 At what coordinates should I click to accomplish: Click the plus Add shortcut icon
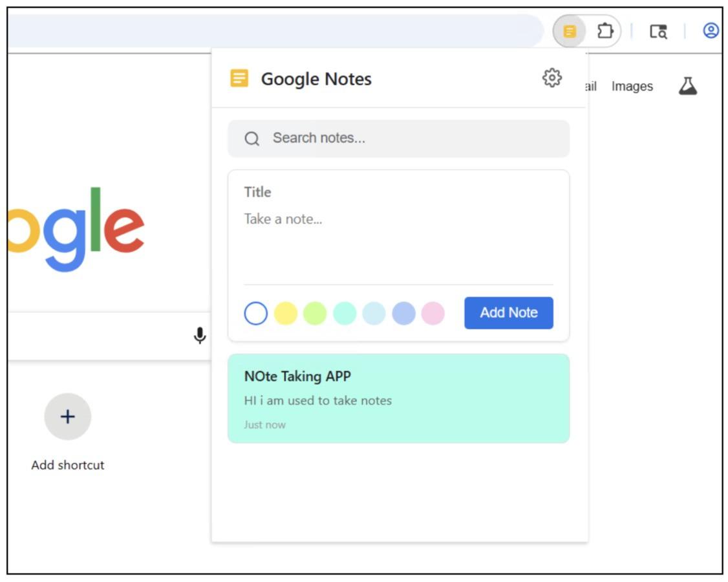[68, 416]
